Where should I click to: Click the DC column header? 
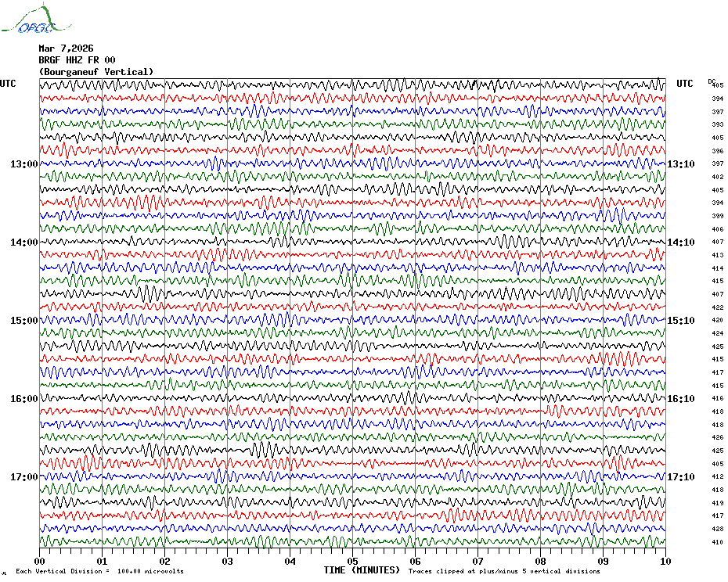tap(712, 81)
